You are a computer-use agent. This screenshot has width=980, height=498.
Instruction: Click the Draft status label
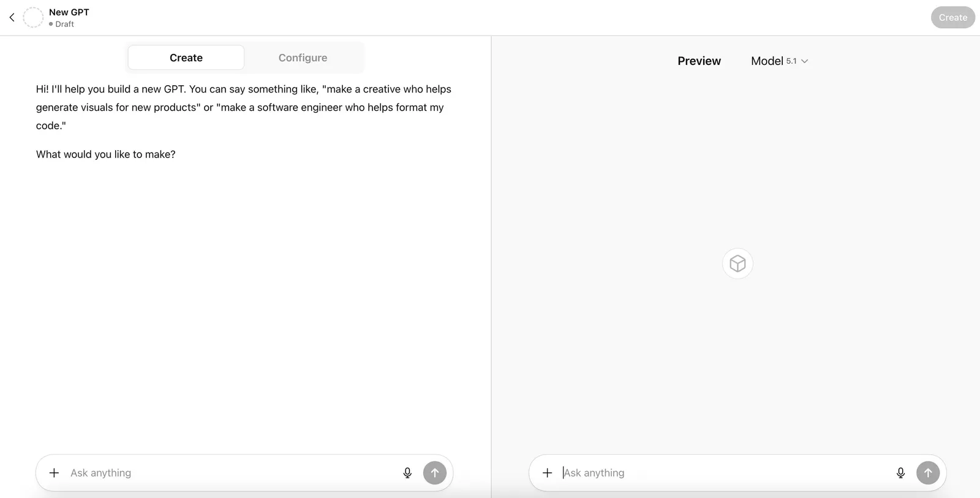click(64, 24)
